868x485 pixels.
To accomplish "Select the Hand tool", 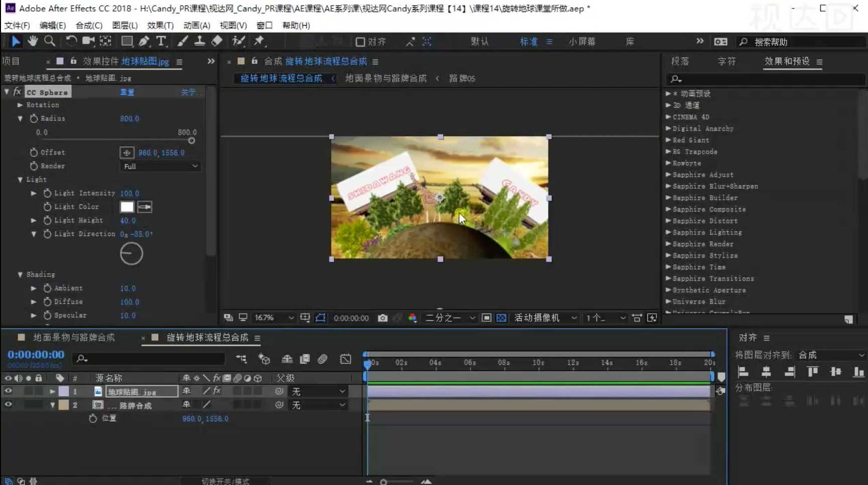I will [33, 41].
